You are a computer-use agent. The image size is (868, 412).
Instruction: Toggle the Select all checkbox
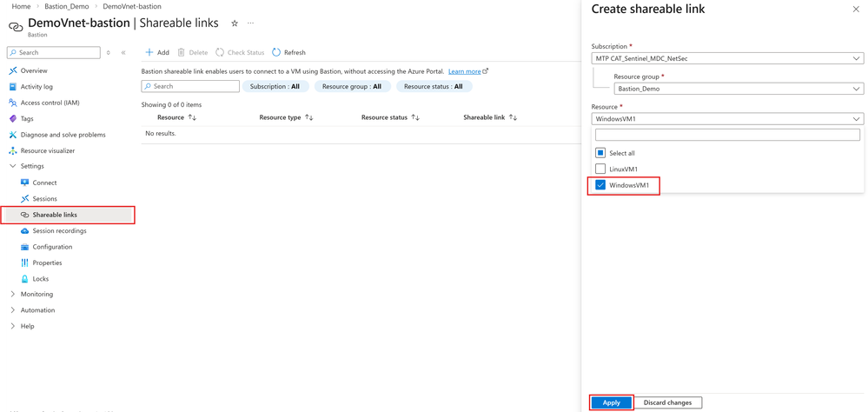(x=600, y=153)
